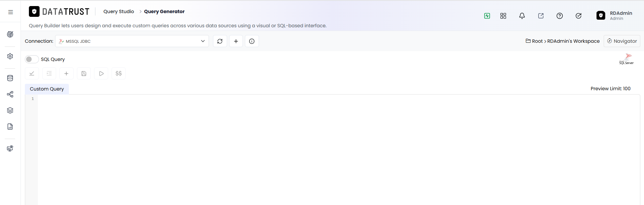Add a new connection with plus button

point(236,41)
